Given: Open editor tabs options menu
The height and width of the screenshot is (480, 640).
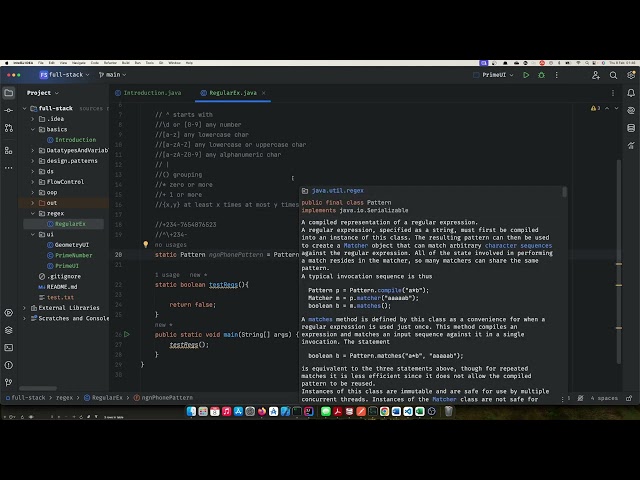Looking at the screenshot, I should click(x=613, y=93).
